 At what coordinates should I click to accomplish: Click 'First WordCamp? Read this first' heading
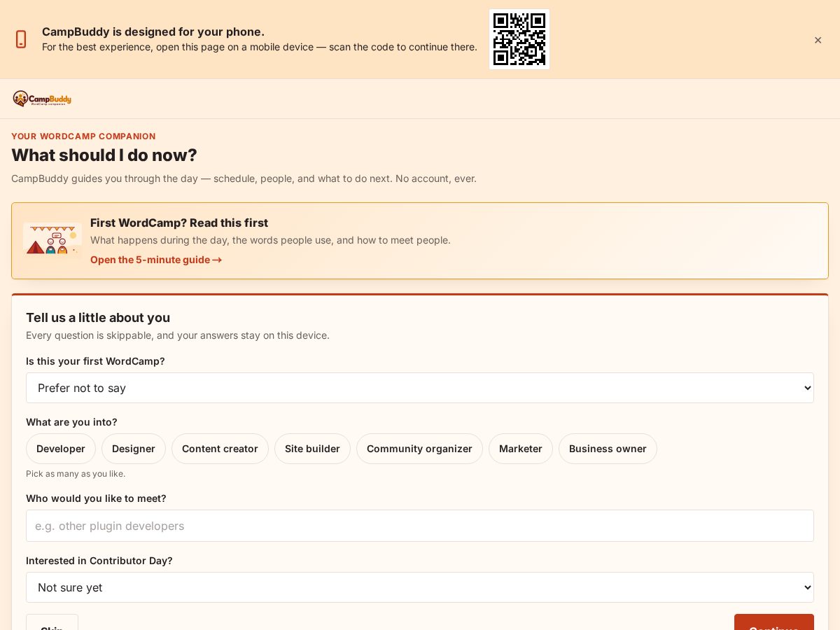(x=179, y=223)
